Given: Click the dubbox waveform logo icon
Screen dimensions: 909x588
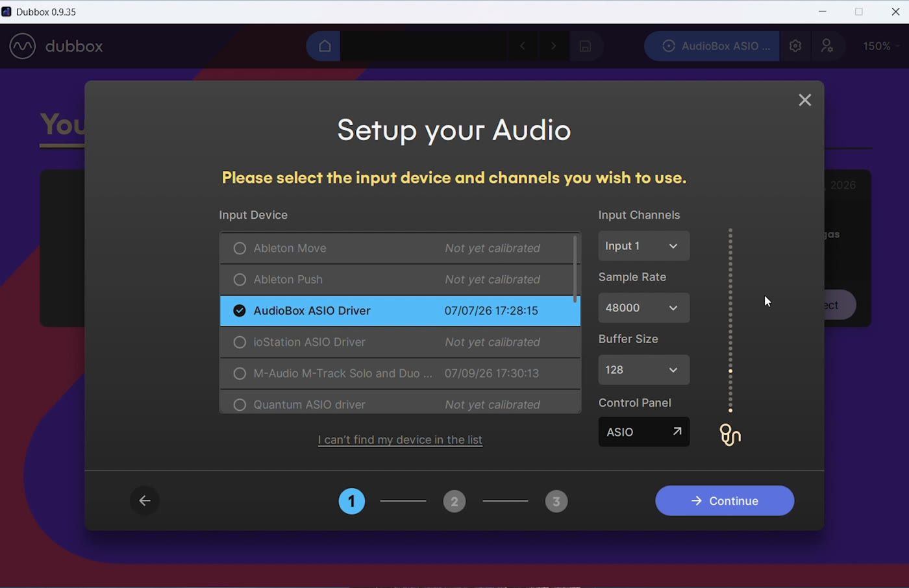Looking at the screenshot, I should (23, 46).
